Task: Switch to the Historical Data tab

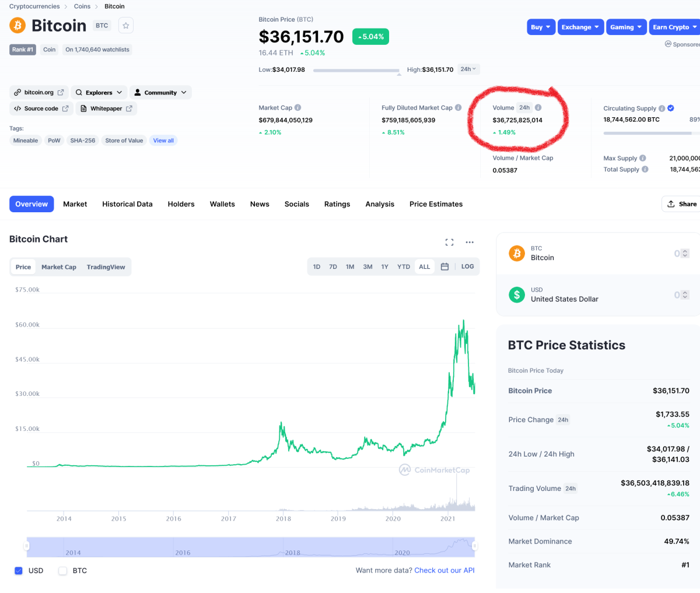Action: [x=127, y=204]
